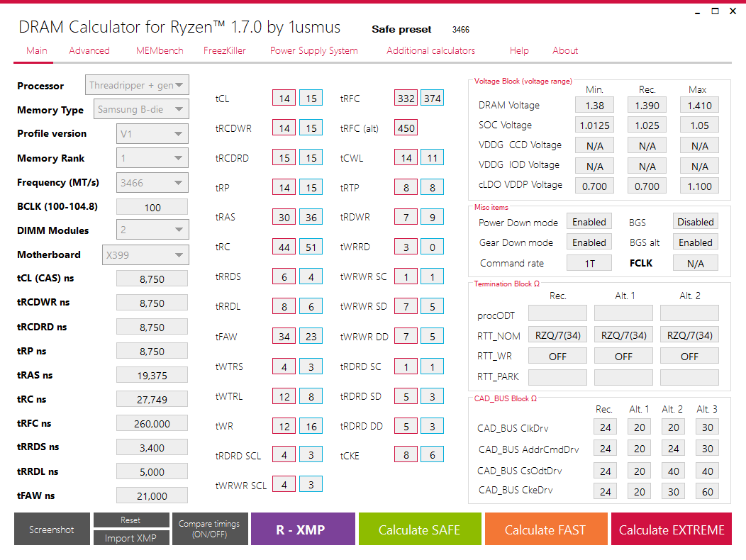Open the DIMM Modules dropdown
Viewport: 746px width, 560px height.
[152, 230]
